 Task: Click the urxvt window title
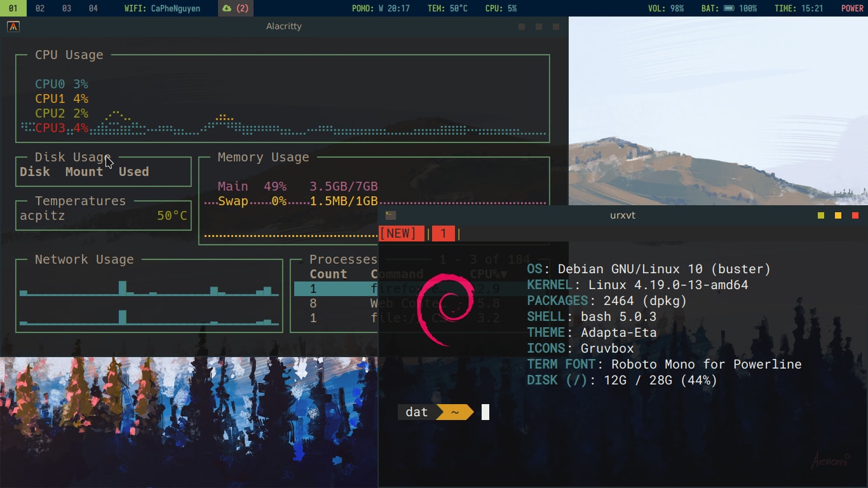click(x=623, y=215)
